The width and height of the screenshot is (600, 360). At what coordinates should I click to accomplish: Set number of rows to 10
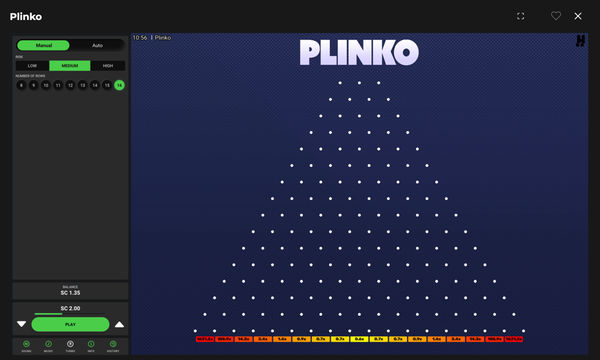tap(46, 85)
